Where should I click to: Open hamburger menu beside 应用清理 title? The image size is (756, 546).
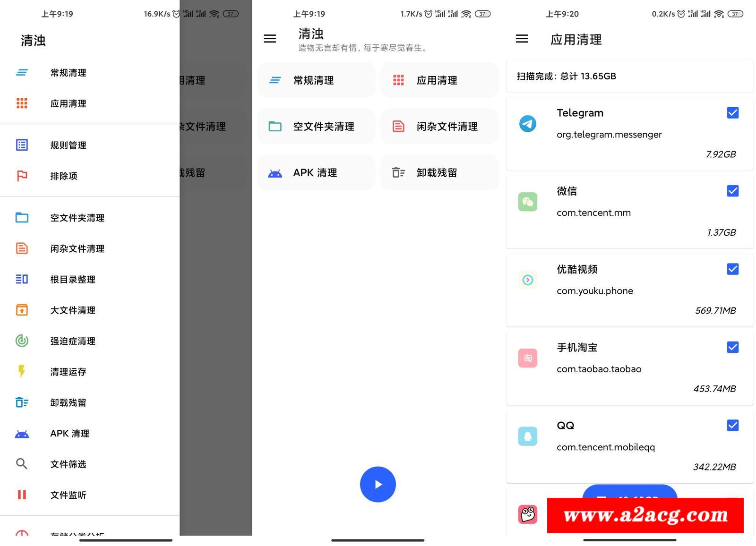(x=522, y=39)
